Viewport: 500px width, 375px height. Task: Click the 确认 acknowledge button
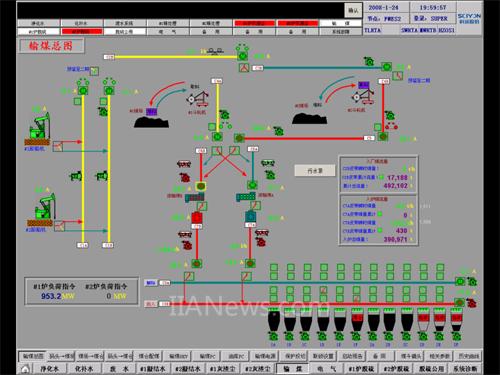pyautogui.click(x=353, y=10)
